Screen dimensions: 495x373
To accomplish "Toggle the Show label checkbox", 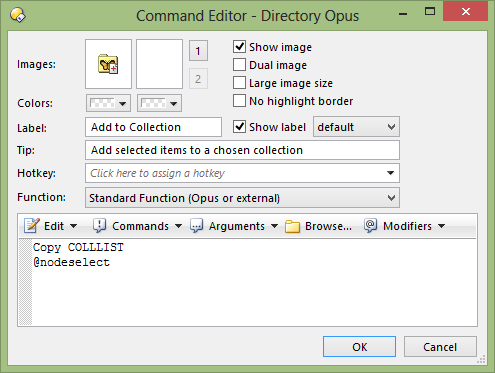I will [239, 127].
